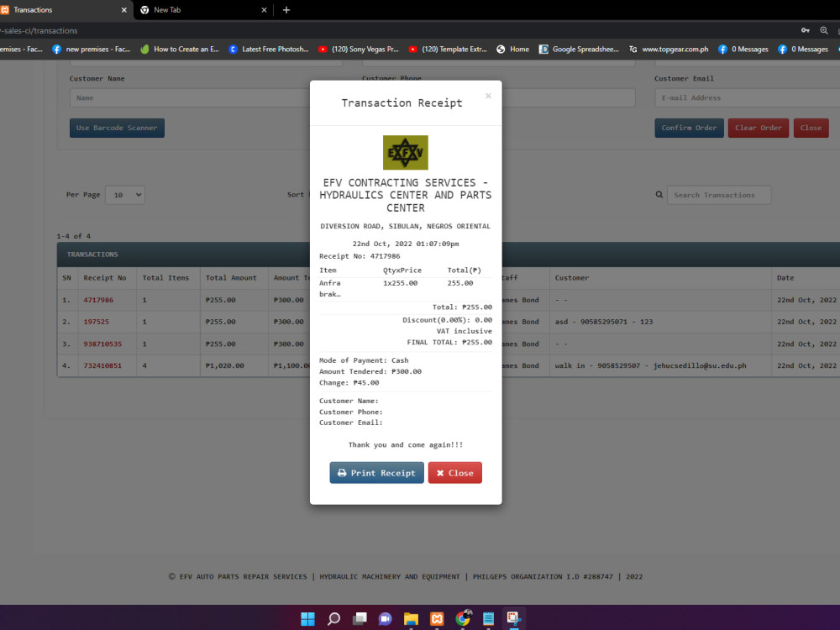Click the red Close button in receipt modal

454,472
